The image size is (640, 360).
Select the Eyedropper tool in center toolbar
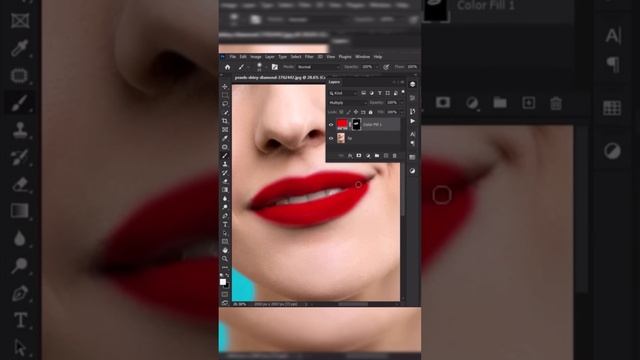coord(225,138)
